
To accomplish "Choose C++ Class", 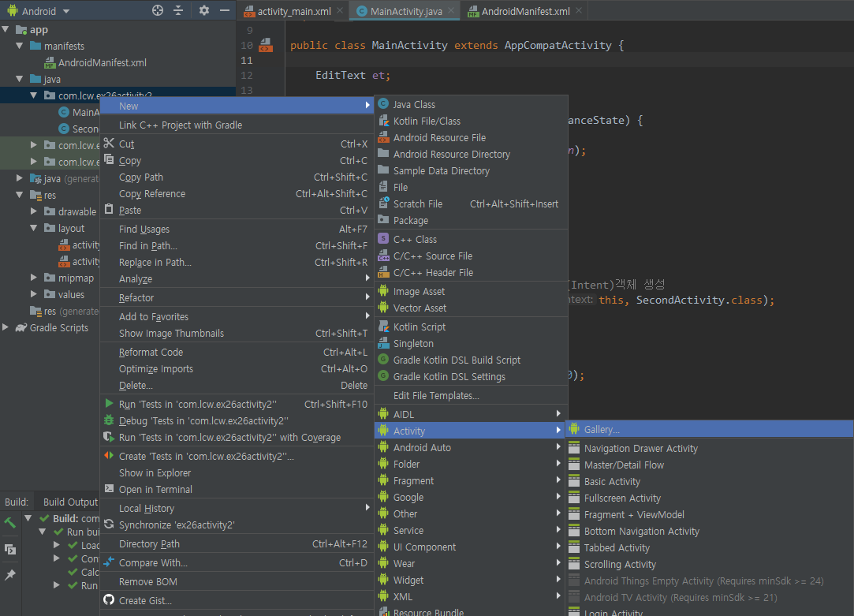I will pos(471,239).
